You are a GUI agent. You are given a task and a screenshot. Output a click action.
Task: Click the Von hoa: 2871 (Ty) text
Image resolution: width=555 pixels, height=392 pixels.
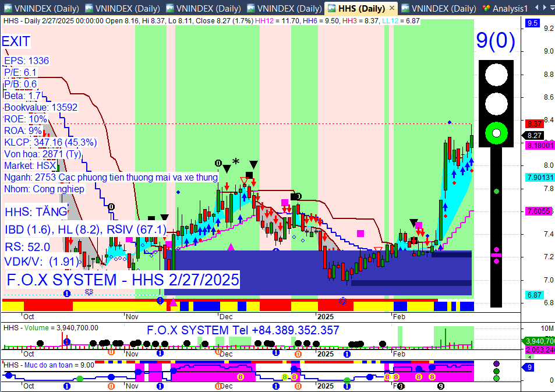tap(43, 154)
